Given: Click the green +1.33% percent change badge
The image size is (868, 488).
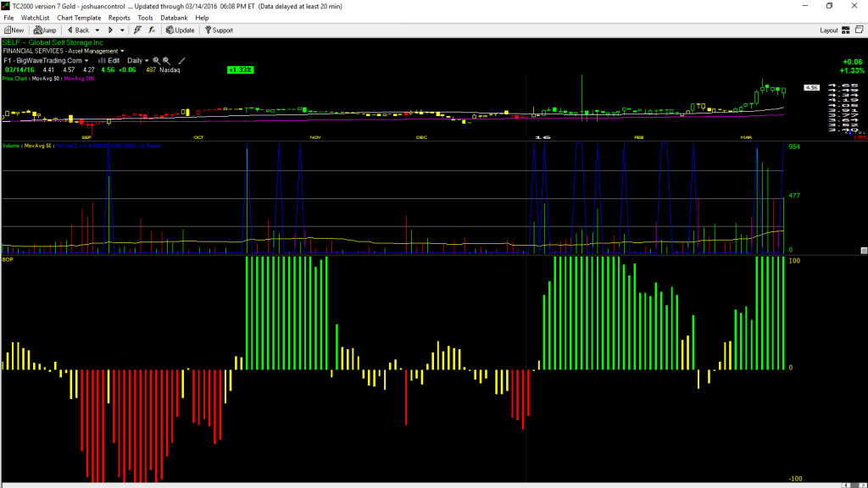Looking at the screenshot, I should (240, 70).
